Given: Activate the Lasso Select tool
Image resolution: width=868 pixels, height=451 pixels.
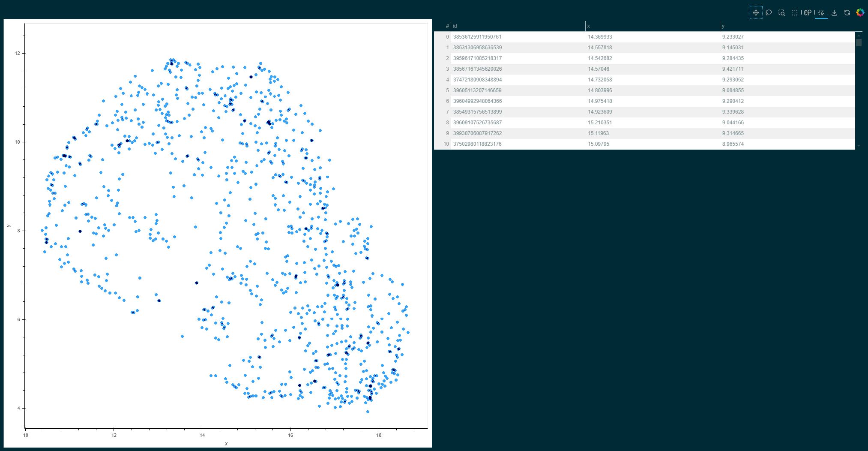Looking at the screenshot, I should tap(769, 13).
